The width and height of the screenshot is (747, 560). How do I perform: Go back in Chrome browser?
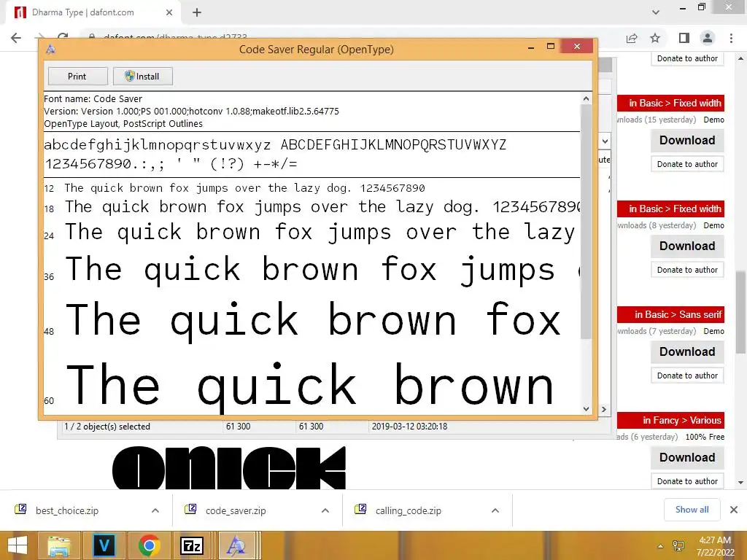(x=16, y=38)
